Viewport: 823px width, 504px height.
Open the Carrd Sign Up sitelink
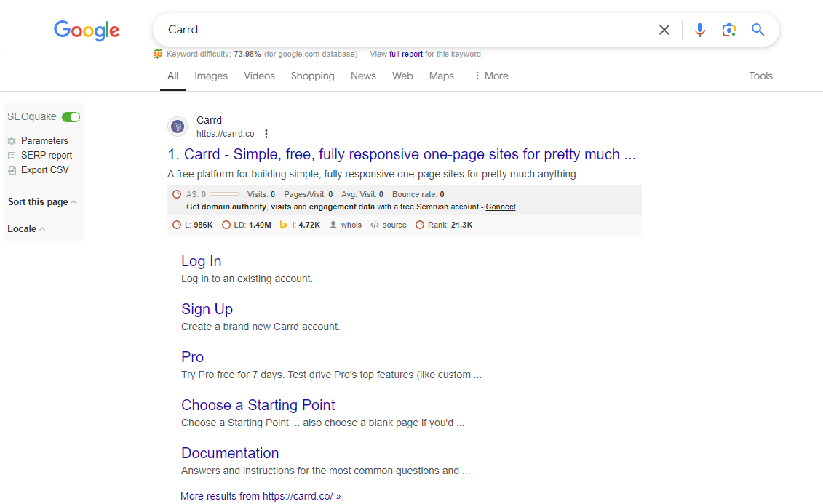pyautogui.click(x=207, y=309)
